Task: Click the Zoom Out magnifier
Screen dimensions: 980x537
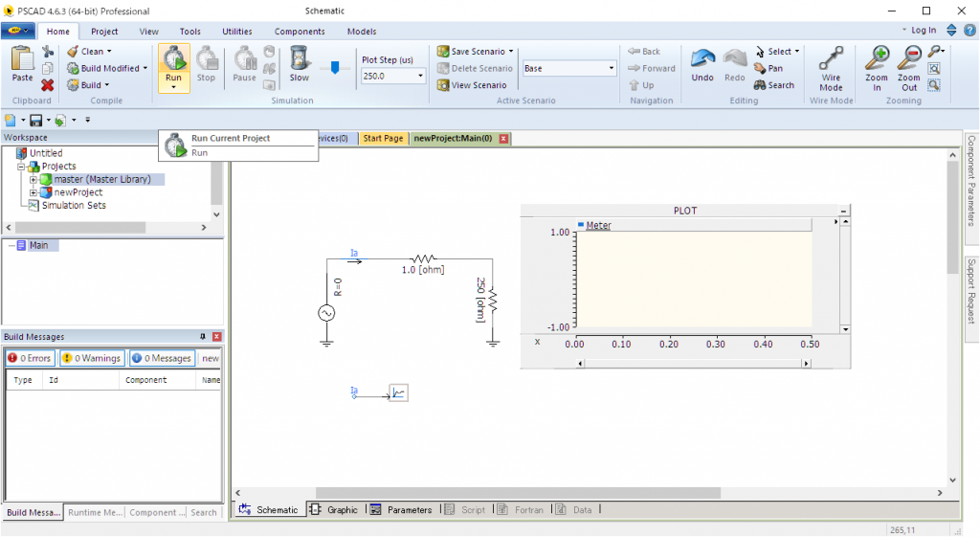Action: [908, 59]
